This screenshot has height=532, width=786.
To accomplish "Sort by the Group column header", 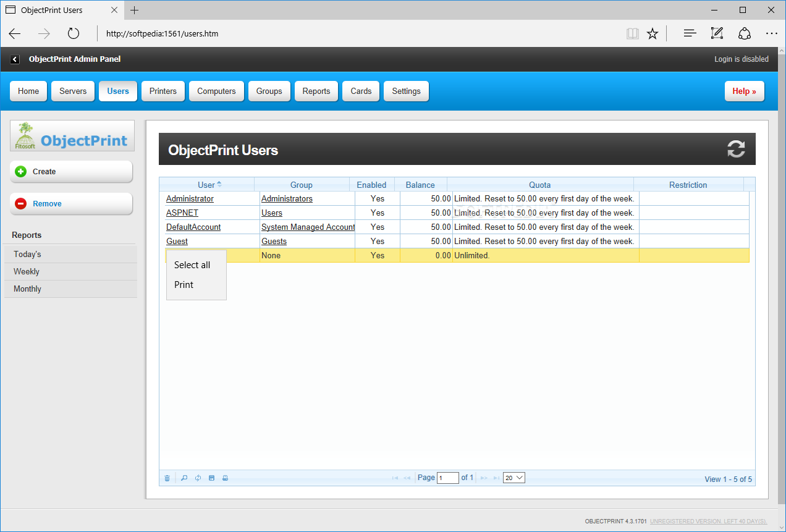I will coord(302,185).
